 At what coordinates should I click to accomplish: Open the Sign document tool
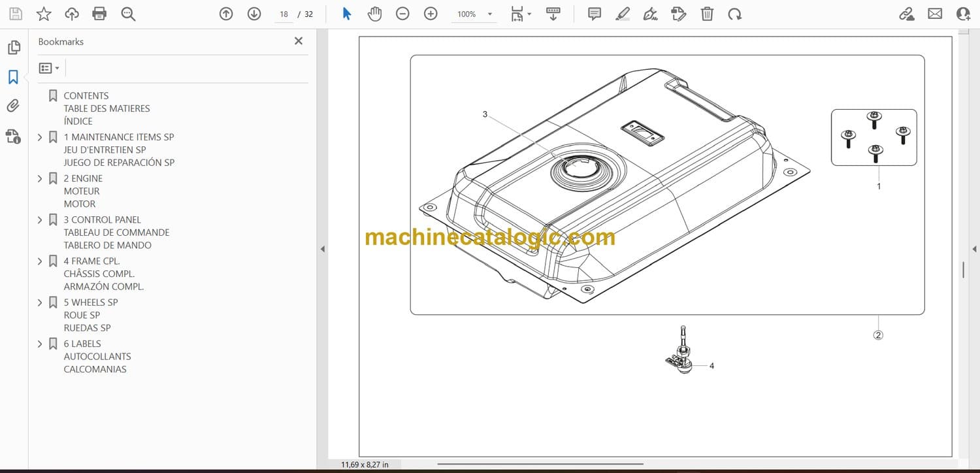pyautogui.click(x=650, y=14)
